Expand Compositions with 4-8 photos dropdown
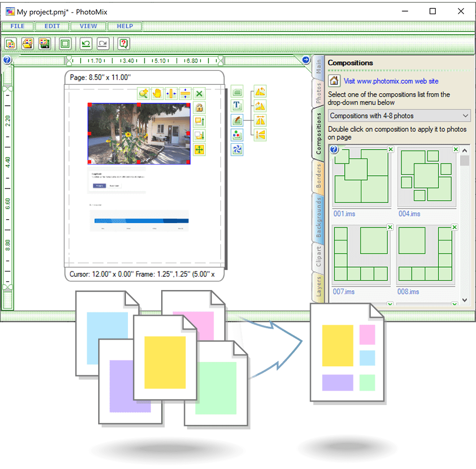This screenshot has height=469, width=476. pyautogui.click(x=399, y=116)
